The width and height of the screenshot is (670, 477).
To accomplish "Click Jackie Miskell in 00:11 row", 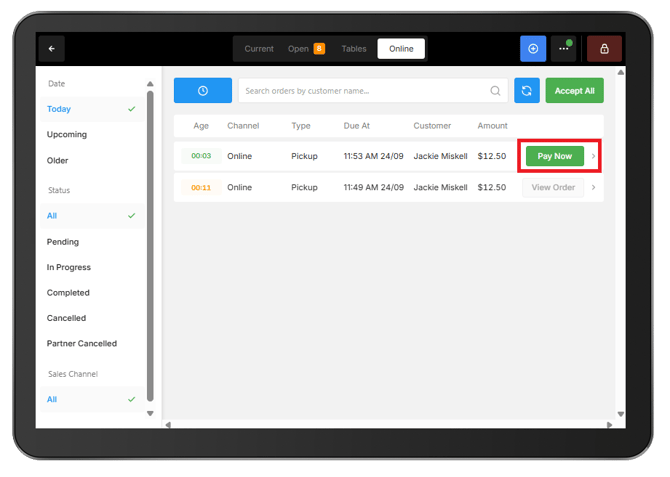I will point(440,187).
